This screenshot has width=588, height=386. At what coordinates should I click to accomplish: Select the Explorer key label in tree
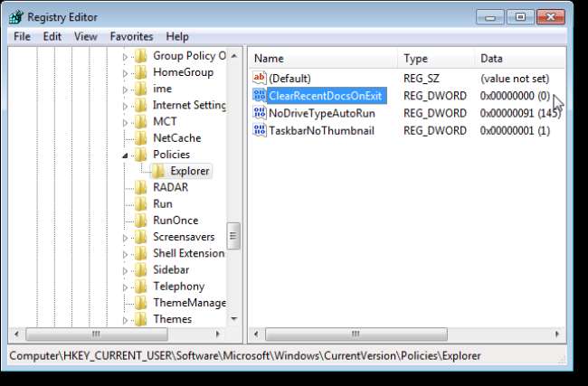click(x=190, y=171)
